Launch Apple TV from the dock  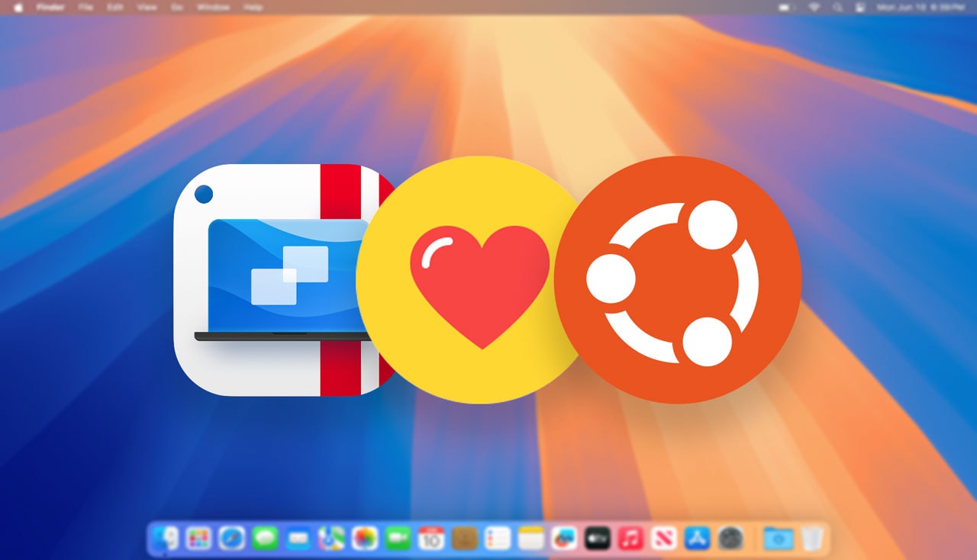[598, 539]
